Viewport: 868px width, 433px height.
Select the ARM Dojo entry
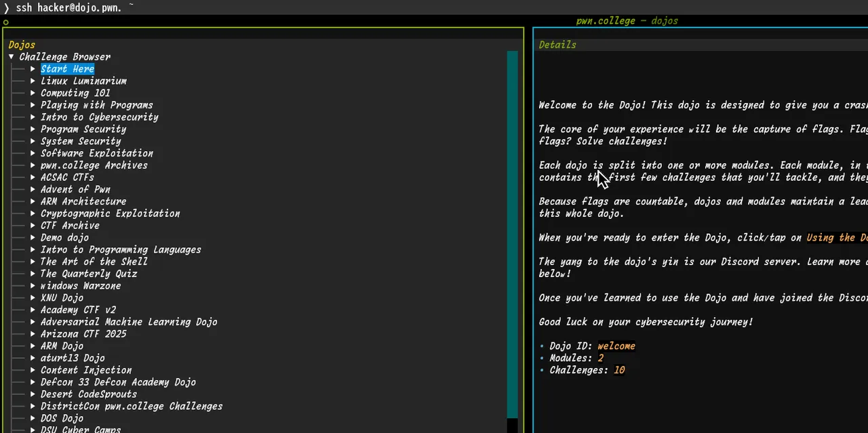point(62,346)
